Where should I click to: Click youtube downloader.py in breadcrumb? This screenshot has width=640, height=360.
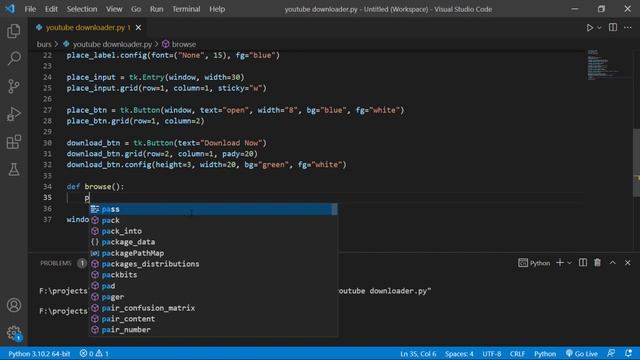tap(112, 44)
